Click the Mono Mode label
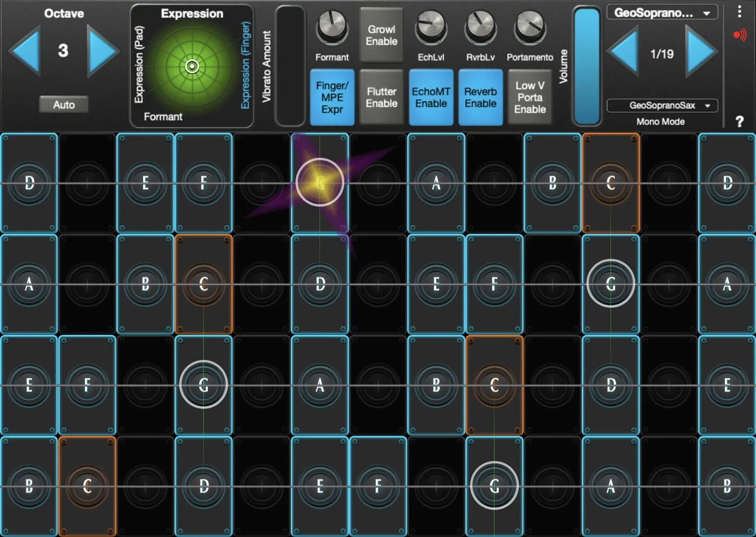This screenshot has width=756, height=537. [x=660, y=122]
